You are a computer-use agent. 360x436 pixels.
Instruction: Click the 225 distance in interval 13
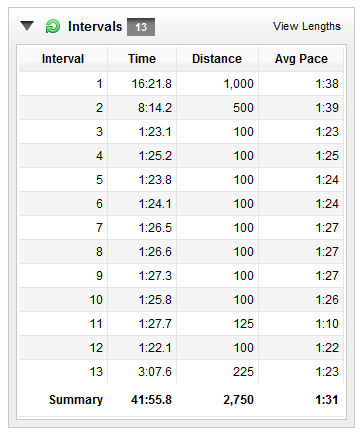pos(243,372)
